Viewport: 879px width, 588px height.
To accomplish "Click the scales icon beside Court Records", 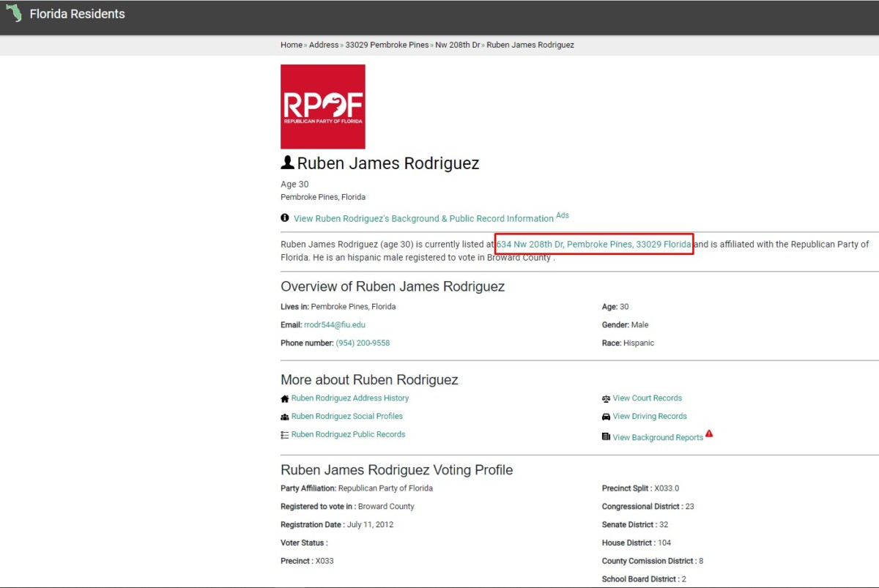I will [606, 399].
